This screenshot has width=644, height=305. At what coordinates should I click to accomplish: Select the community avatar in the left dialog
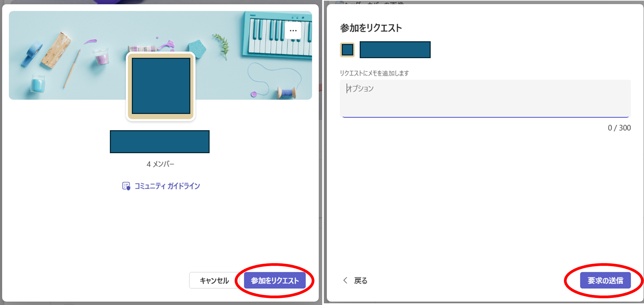click(x=161, y=86)
